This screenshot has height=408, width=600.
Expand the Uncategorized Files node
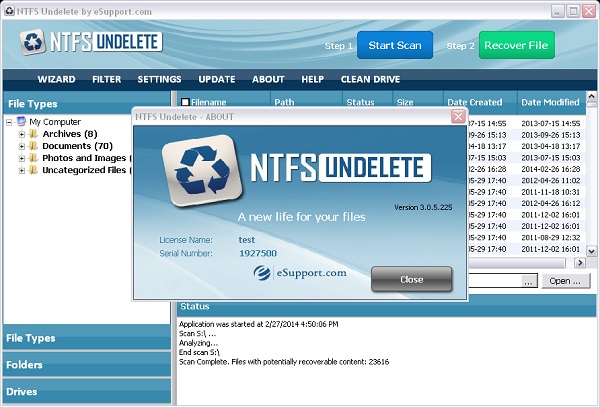pos(22,170)
